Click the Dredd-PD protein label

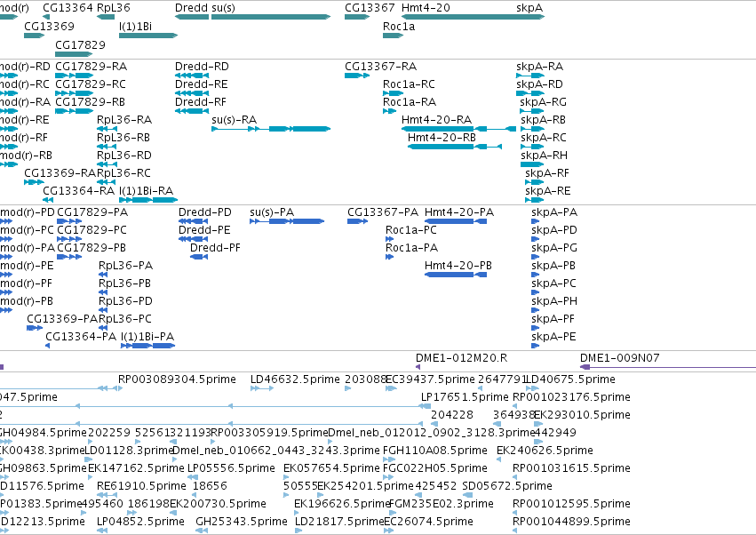pos(205,212)
